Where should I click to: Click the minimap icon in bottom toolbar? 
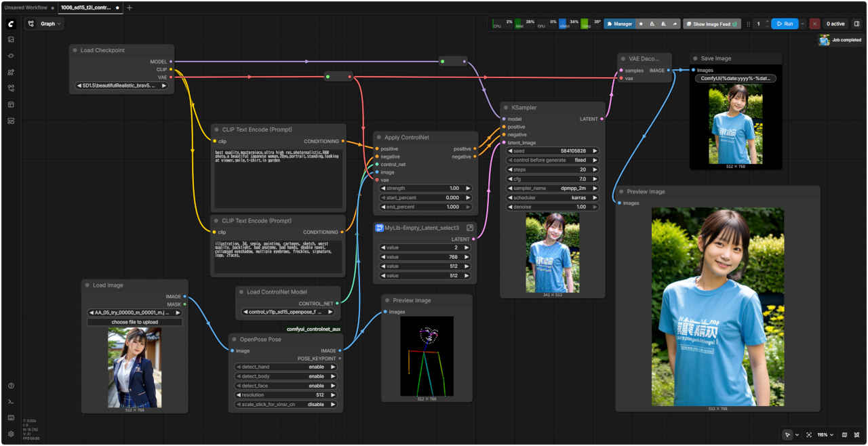pyautogui.click(x=844, y=434)
